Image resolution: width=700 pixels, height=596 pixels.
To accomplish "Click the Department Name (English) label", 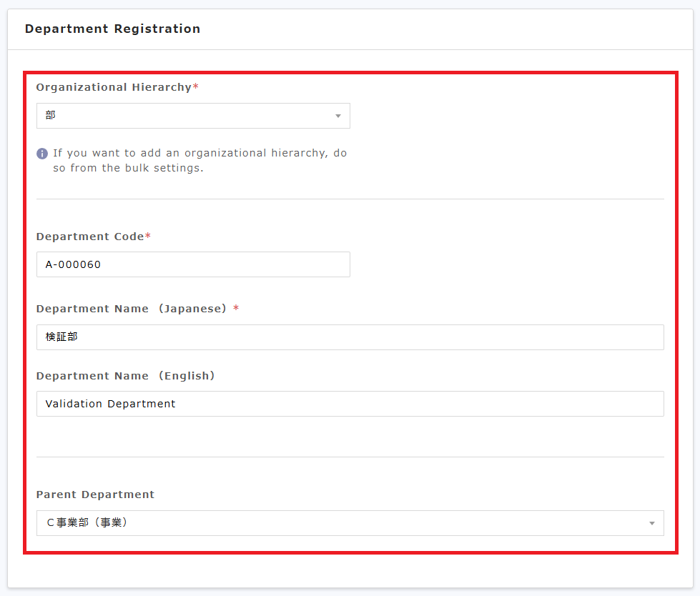I will click(x=126, y=375).
